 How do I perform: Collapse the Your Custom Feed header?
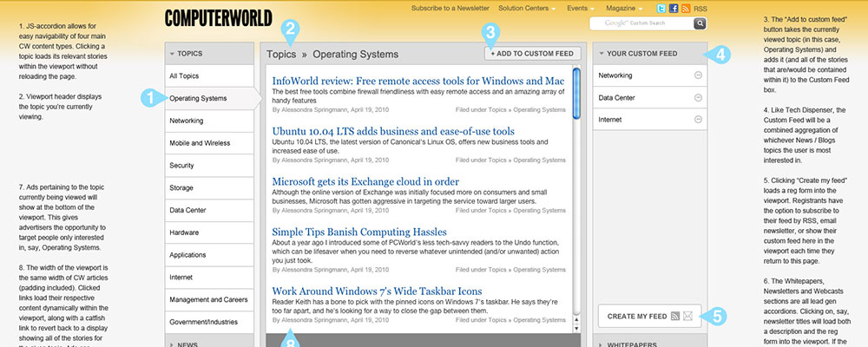pos(650,54)
